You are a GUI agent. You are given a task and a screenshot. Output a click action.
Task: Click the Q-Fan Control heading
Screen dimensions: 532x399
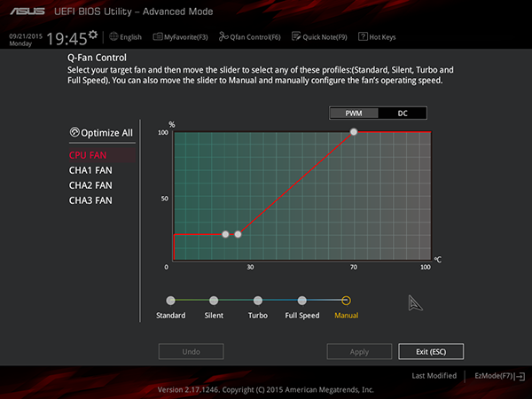(97, 58)
